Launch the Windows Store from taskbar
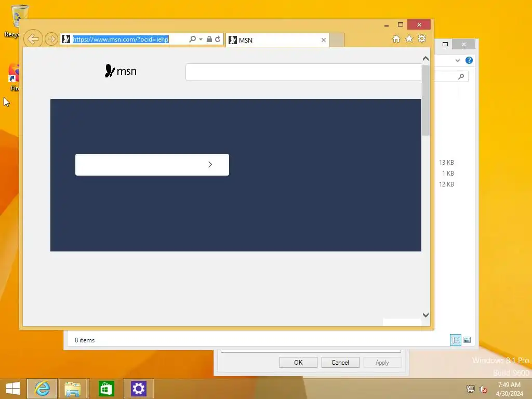 pos(106,389)
